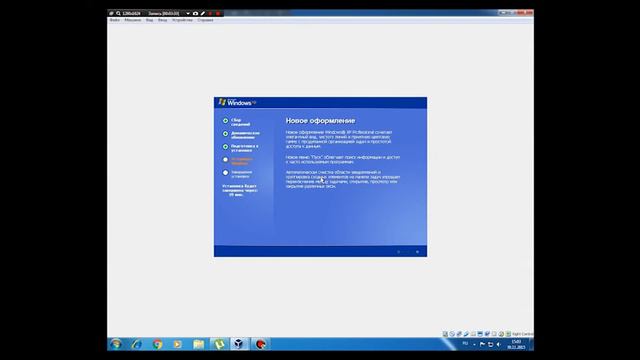Screen dimensions: 640x360
Task: Open the Справка menu
Action: click(x=205, y=20)
